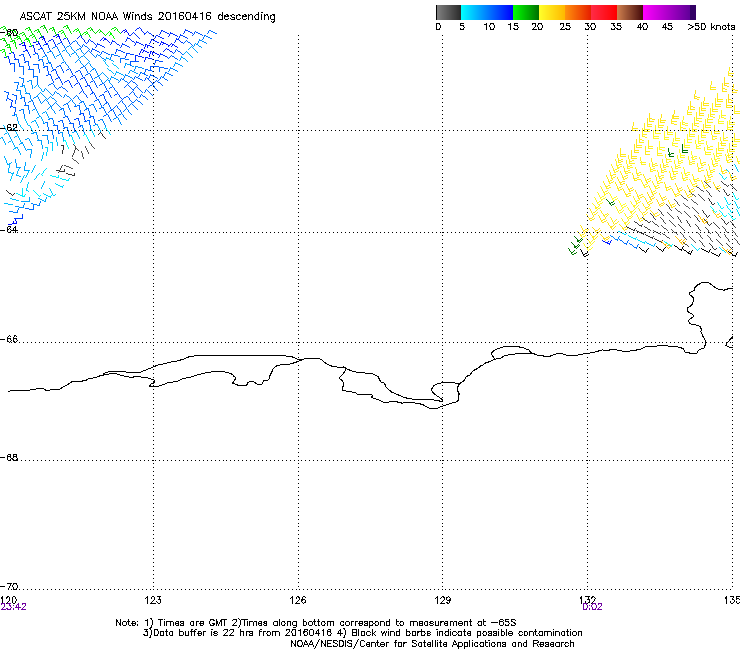Click note 'Data buffer is 22 hrs from 20160416'
The width and height of the screenshot is (740, 650).
click(243, 633)
